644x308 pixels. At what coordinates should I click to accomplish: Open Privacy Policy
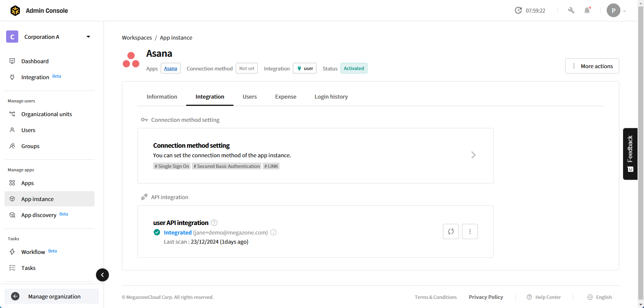point(486,297)
